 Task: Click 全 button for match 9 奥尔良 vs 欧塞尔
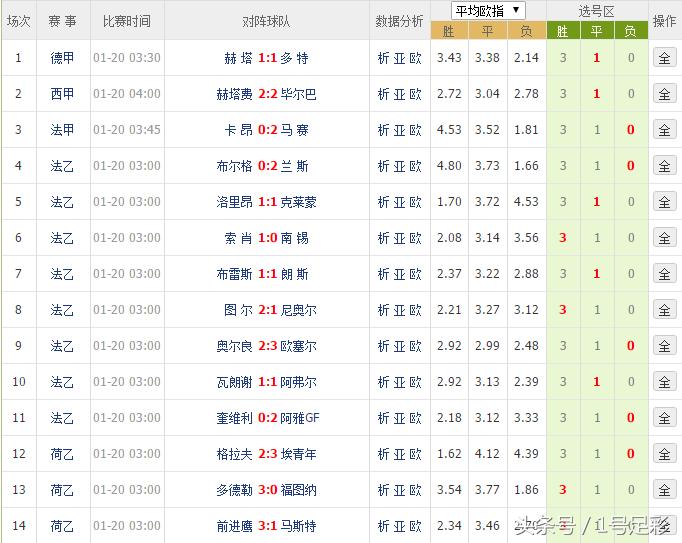click(664, 346)
